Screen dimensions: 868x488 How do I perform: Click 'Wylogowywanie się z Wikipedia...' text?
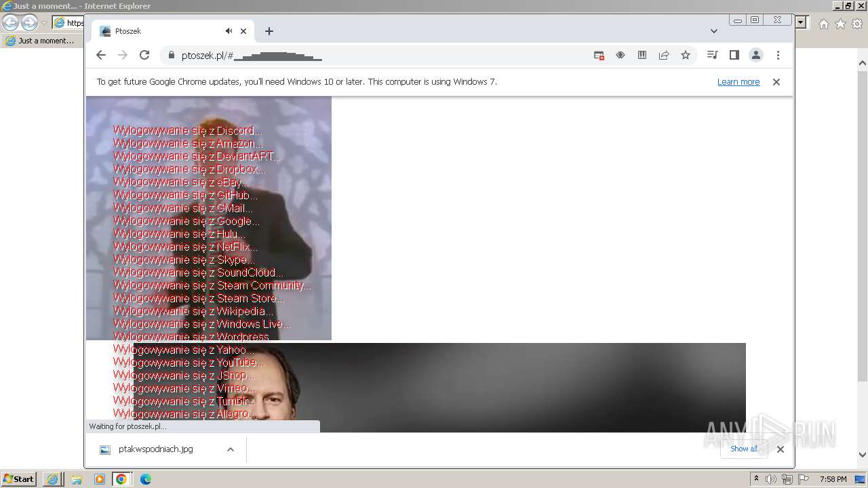193,311
